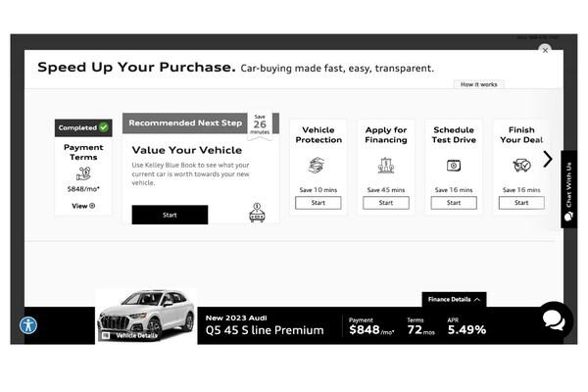Click the $848/mo amount under Payment Terms
588x392 pixels.
click(83, 189)
